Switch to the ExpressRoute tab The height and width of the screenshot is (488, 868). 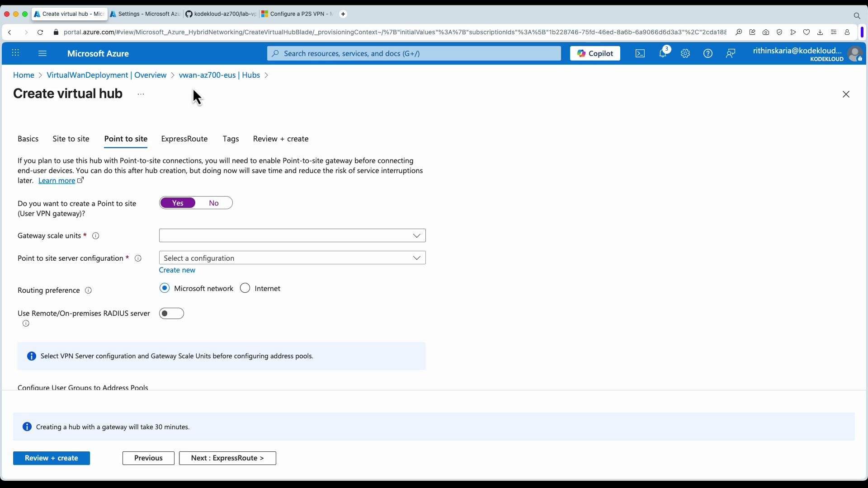pyautogui.click(x=184, y=139)
